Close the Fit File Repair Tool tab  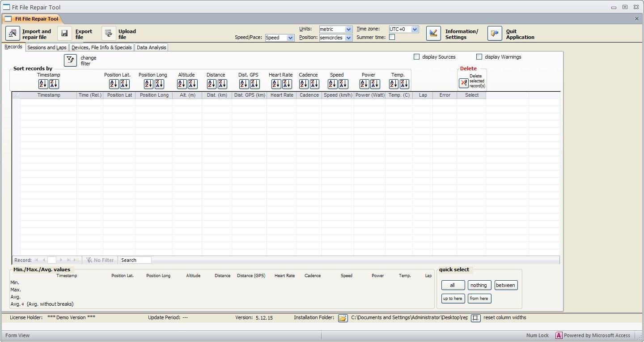[637, 19]
